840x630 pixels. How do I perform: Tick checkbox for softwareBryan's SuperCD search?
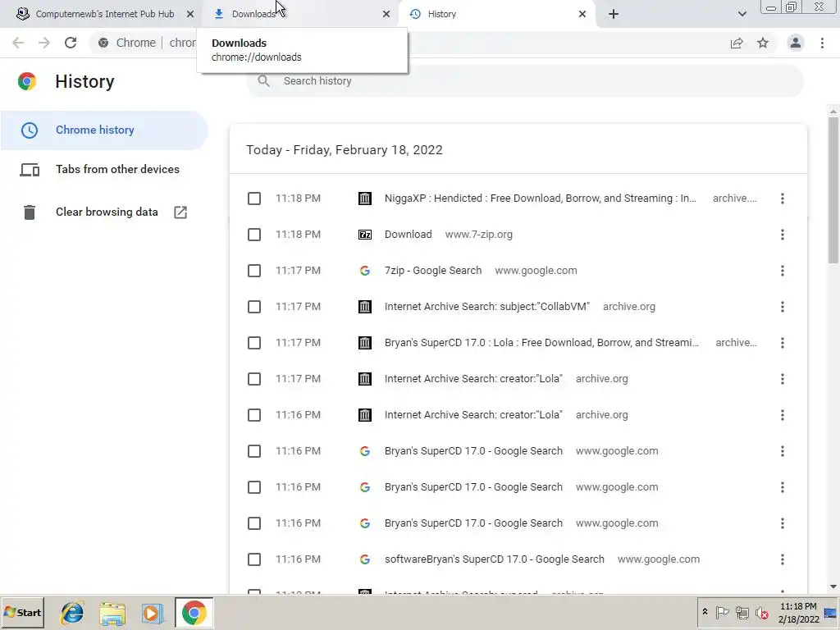point(254,559)
